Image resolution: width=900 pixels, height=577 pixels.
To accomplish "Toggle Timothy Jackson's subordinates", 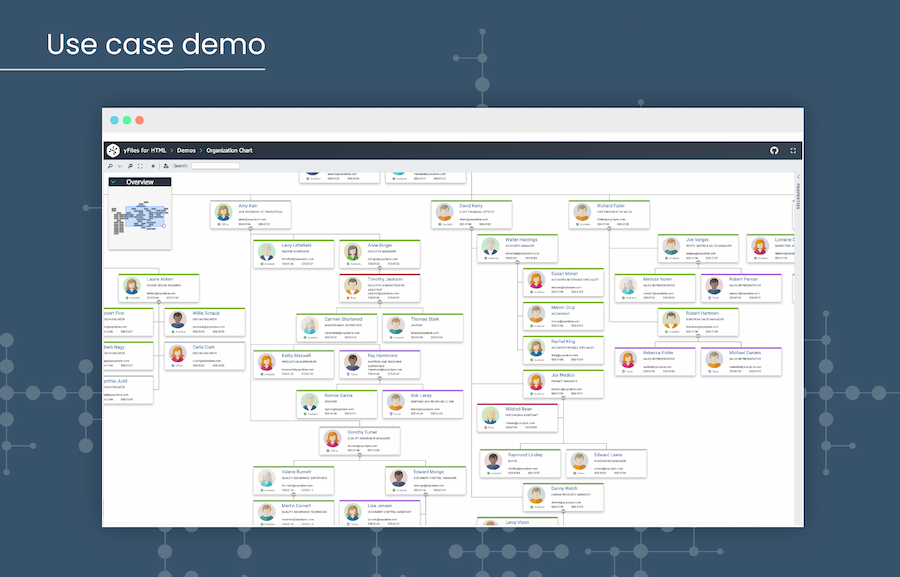I will click(x=380, y=304).
